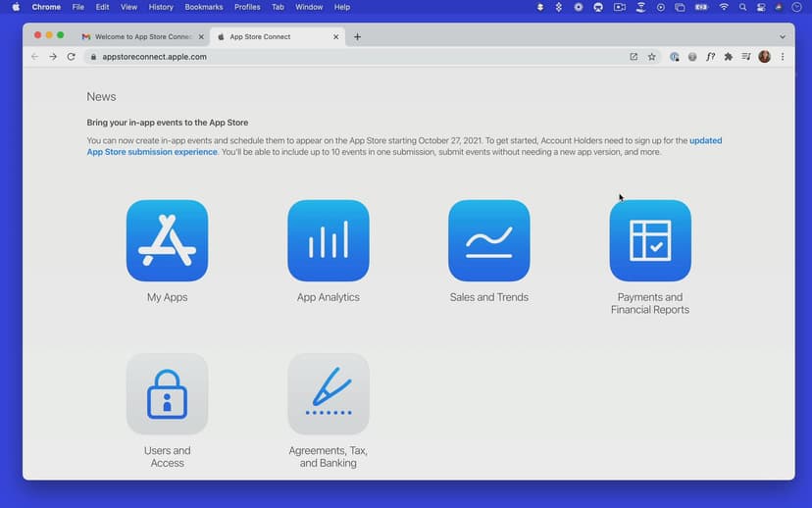Open the My Apps icon
Viewport: 812px width, 508px height.
pyautogui.click(x=167, y=241)
